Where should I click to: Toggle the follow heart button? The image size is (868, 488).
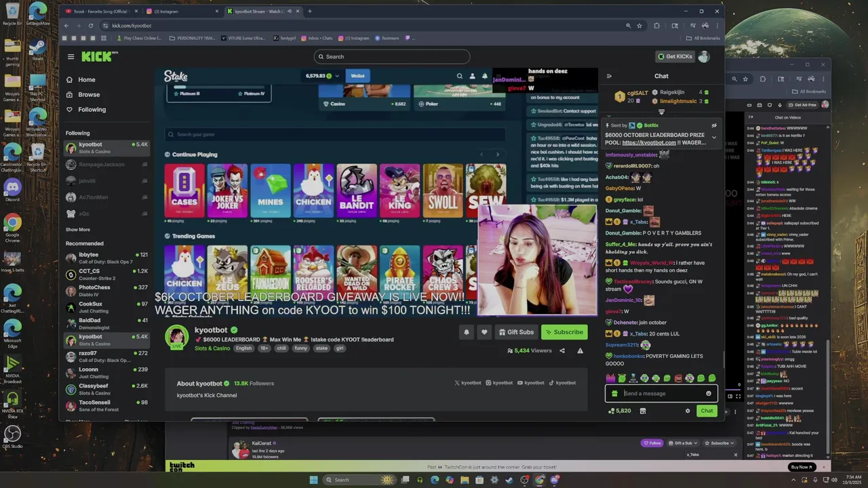484,332
